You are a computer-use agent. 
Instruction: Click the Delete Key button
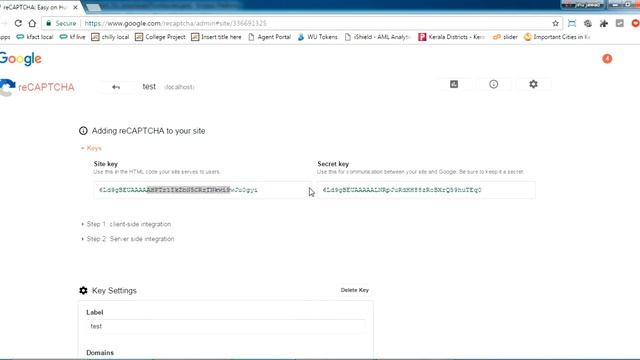[355, 290]
